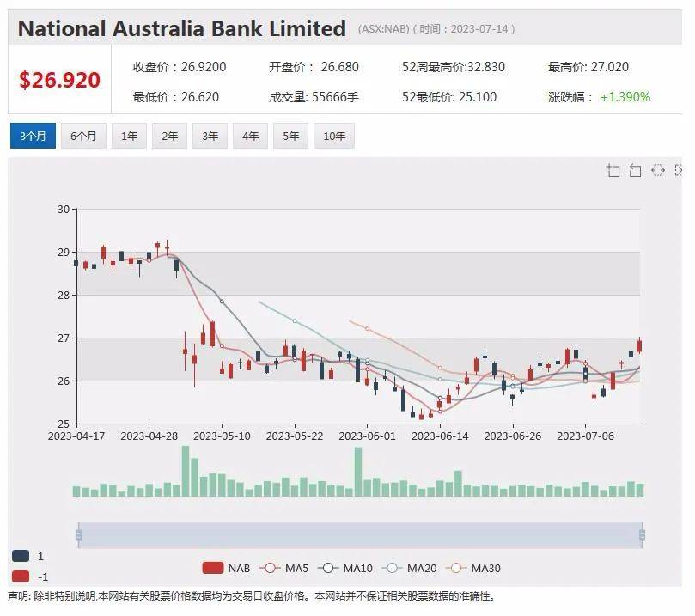695x616 pixels.
Task: Click the tallest volume bar in early June
Action: click(x=358, y=473)
